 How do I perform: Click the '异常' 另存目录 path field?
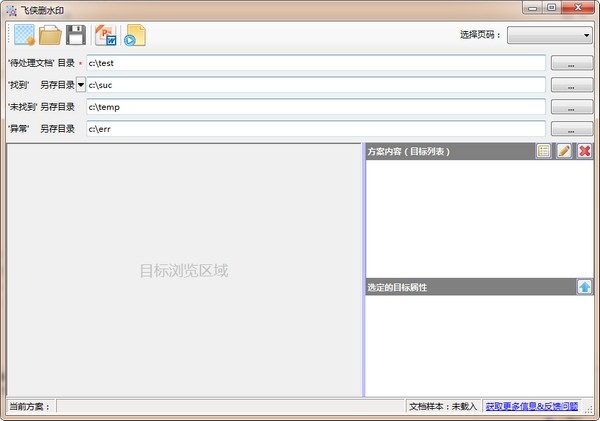tap(315, 129)
